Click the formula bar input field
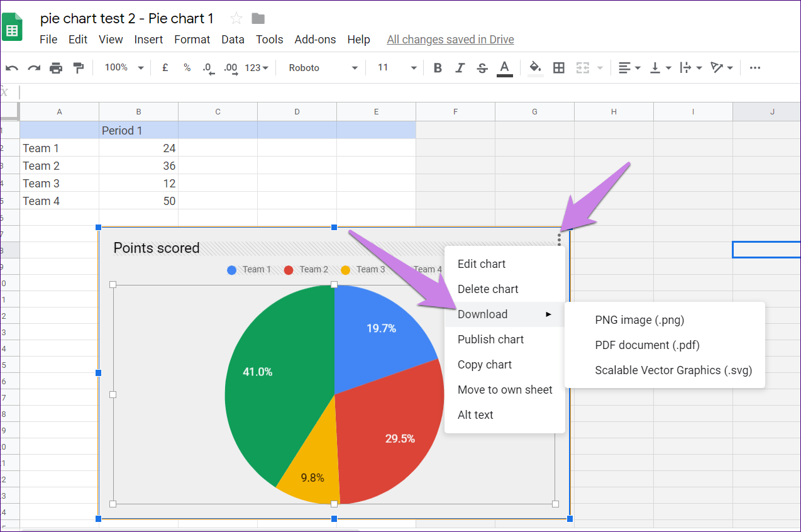This screenshot has width=801, height=532. (x=409, y=92)
